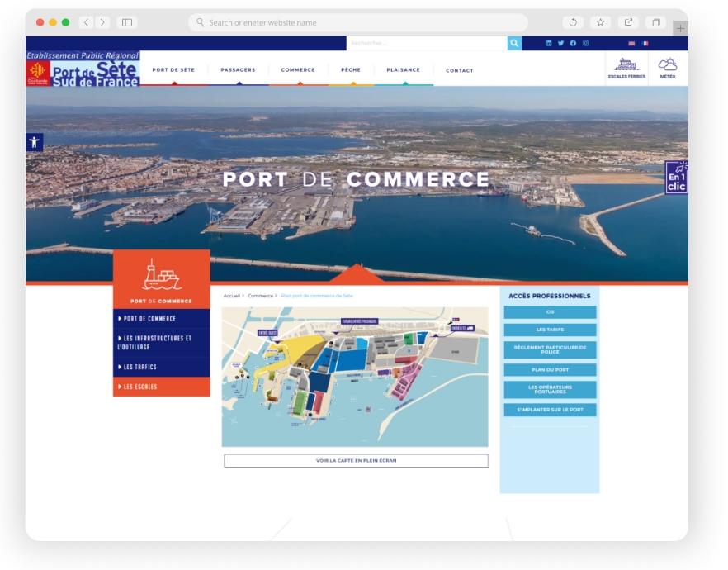Viewport: 728px width, 570px height.
Task: Click Voir la carte en plein écran
Action: click(x=356, y=460)
